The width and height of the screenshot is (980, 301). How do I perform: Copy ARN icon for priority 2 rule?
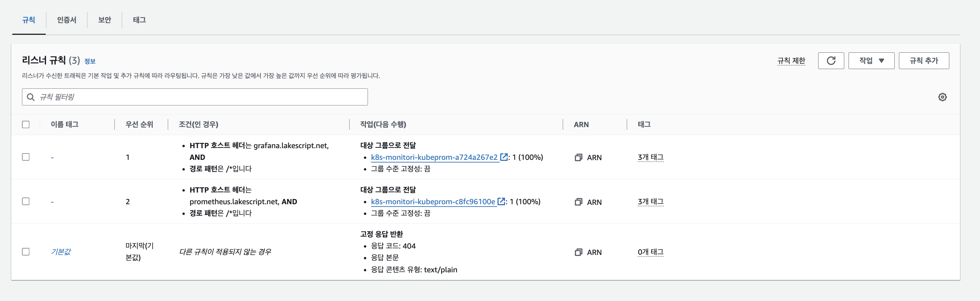(578, 202)
